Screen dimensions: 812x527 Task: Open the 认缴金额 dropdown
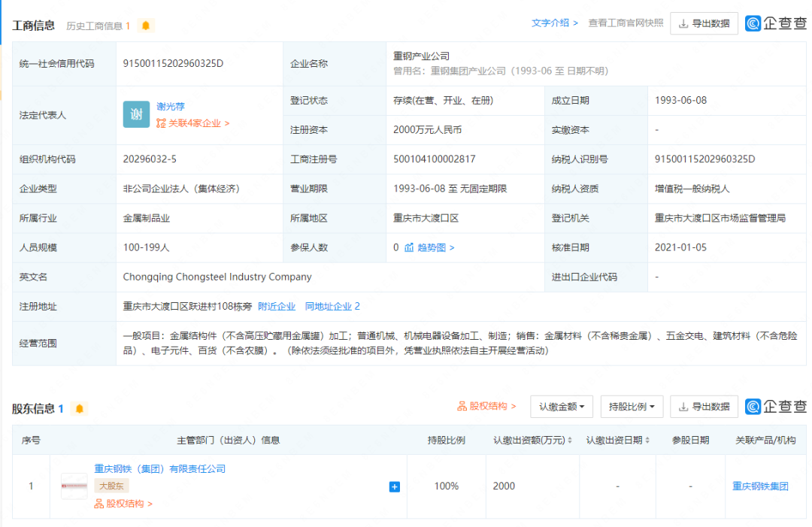[x=561, y=406]
